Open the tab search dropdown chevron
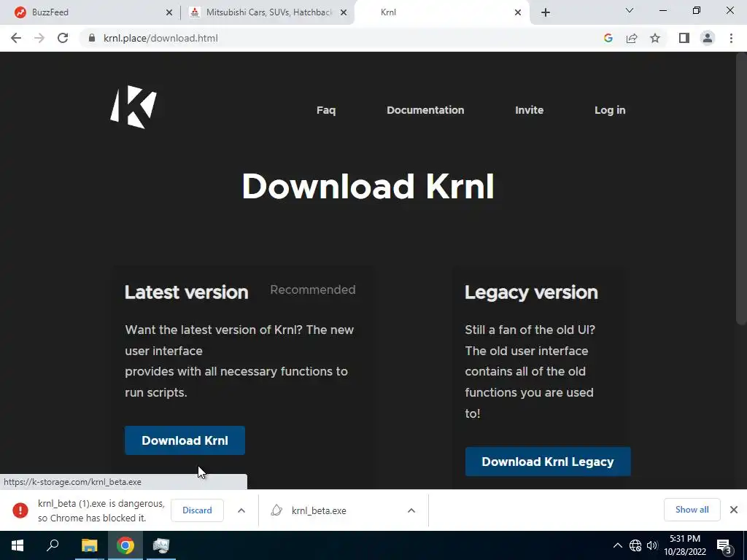The width and height of the screenshot is (747, 560). [630, 10]
